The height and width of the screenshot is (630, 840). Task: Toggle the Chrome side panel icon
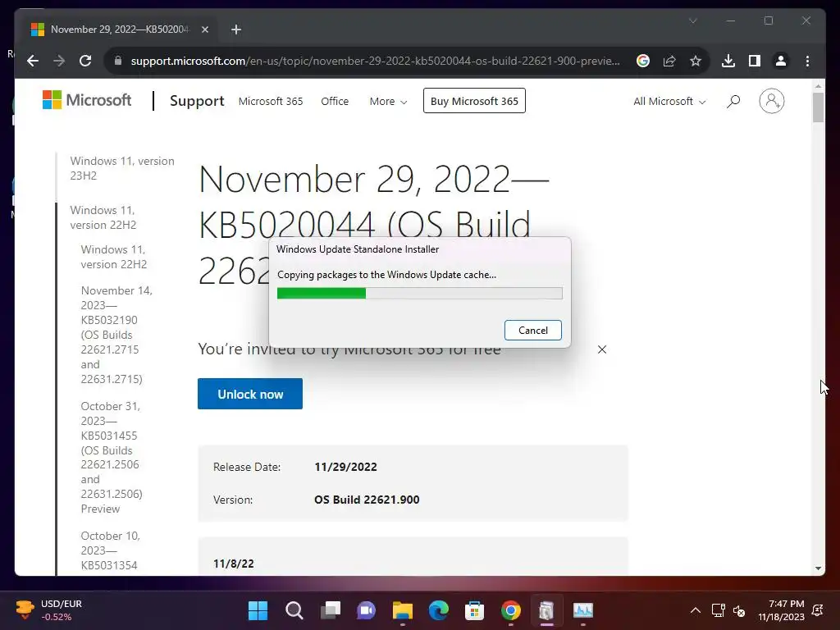tap(755, 61)
